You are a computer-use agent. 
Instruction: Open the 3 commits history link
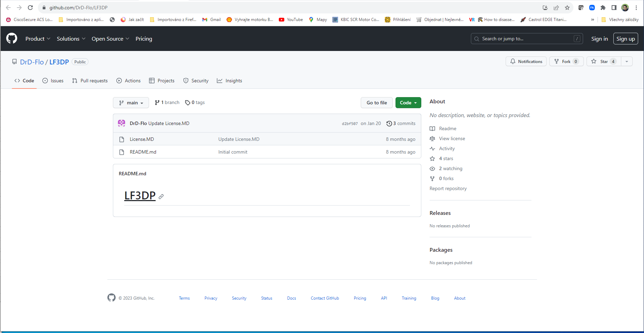(x=401, y=123)
